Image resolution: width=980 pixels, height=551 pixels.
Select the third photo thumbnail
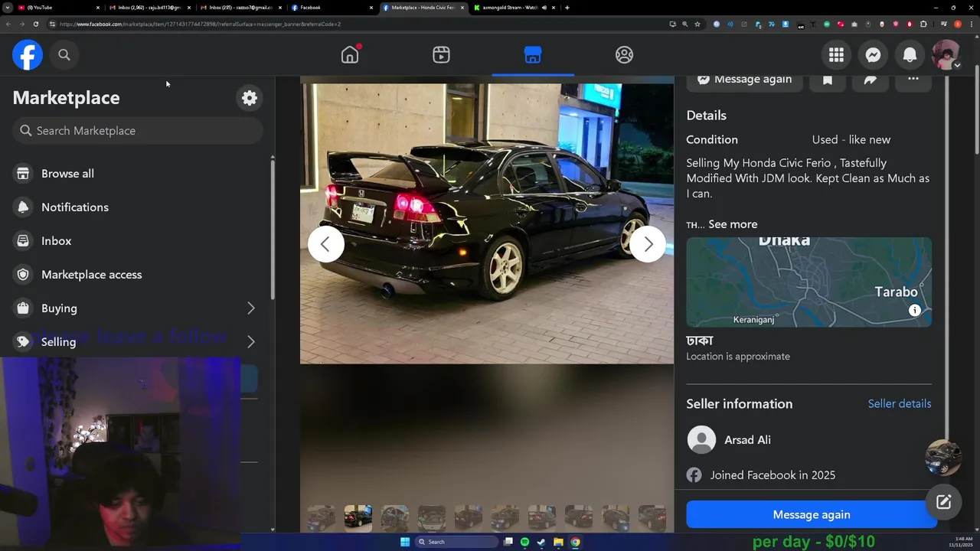pos(394,518)
